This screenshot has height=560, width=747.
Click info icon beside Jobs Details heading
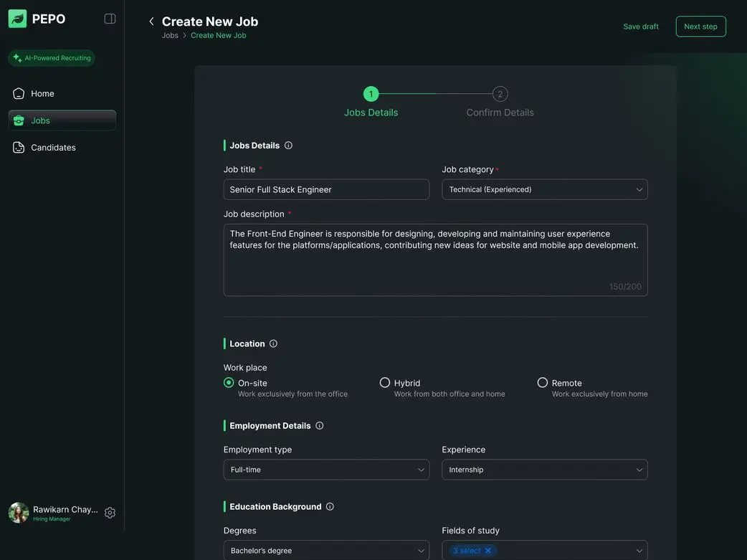click(x=288, y=146)
